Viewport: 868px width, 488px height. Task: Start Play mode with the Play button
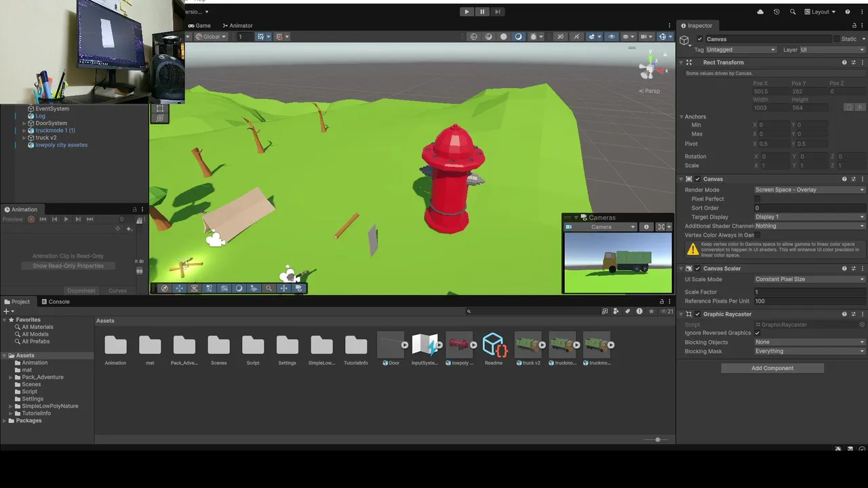[467, 12]
